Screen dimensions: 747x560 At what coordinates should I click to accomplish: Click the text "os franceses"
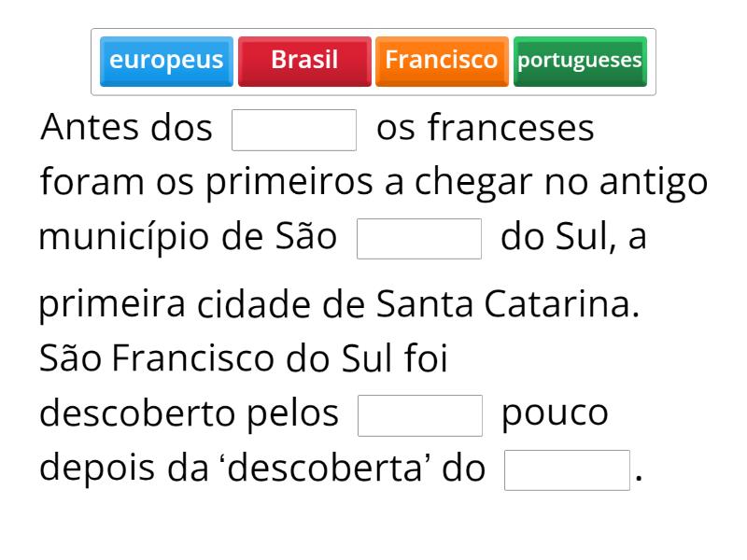[485, 129]
